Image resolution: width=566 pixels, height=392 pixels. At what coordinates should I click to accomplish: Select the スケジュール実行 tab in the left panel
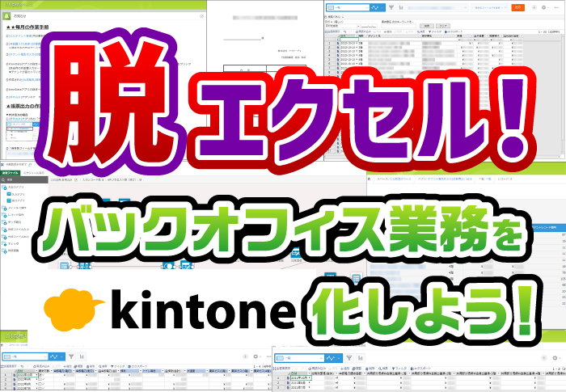click(34, 173)
